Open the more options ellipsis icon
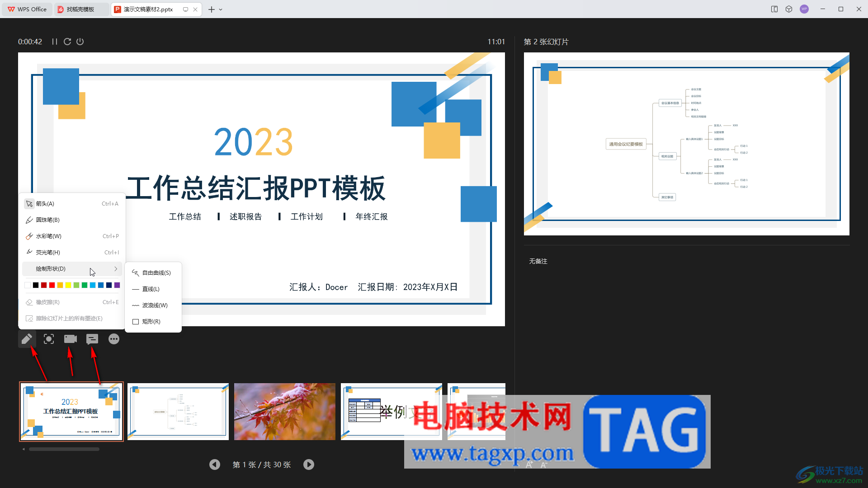Image resolution: width=868 pixels, height=488 pixels. (114, 339)
